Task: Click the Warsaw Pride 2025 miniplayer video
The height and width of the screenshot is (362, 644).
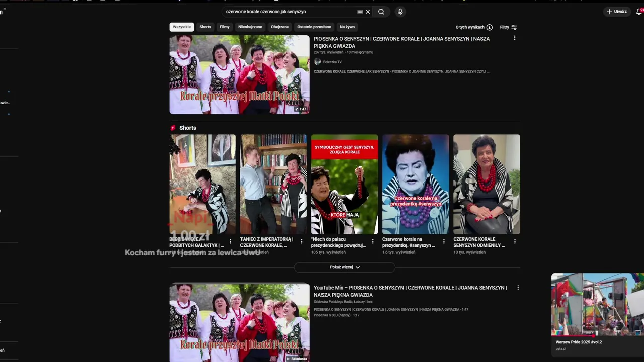Action: 598,304
